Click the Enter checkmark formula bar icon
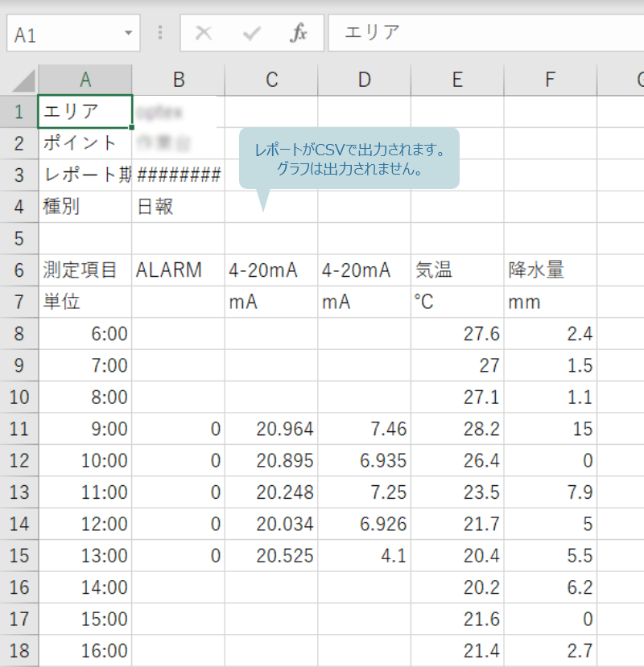The image size is (644, 667). (251, 33)
